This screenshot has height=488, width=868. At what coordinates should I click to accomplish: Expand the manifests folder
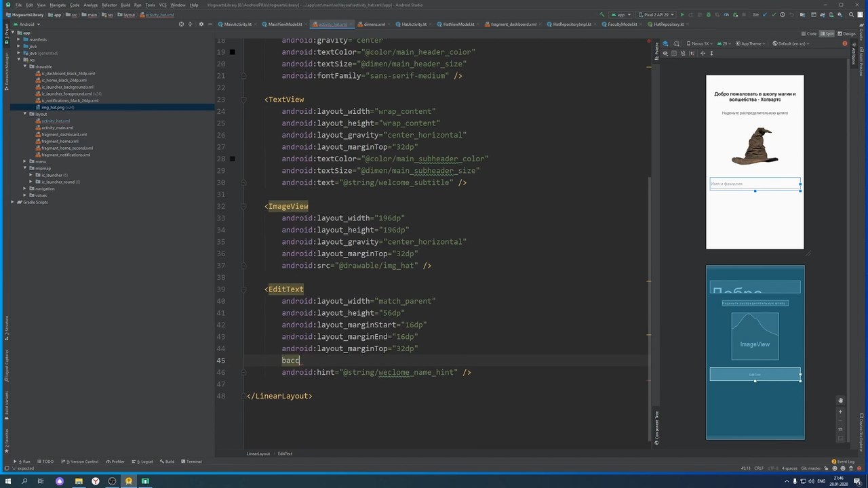(x=19, y=39)
